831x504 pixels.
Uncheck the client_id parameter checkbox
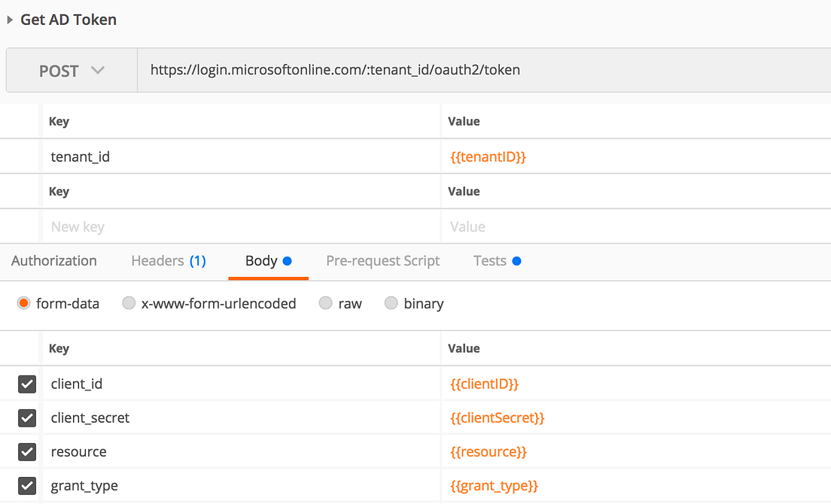coord(27,384)
